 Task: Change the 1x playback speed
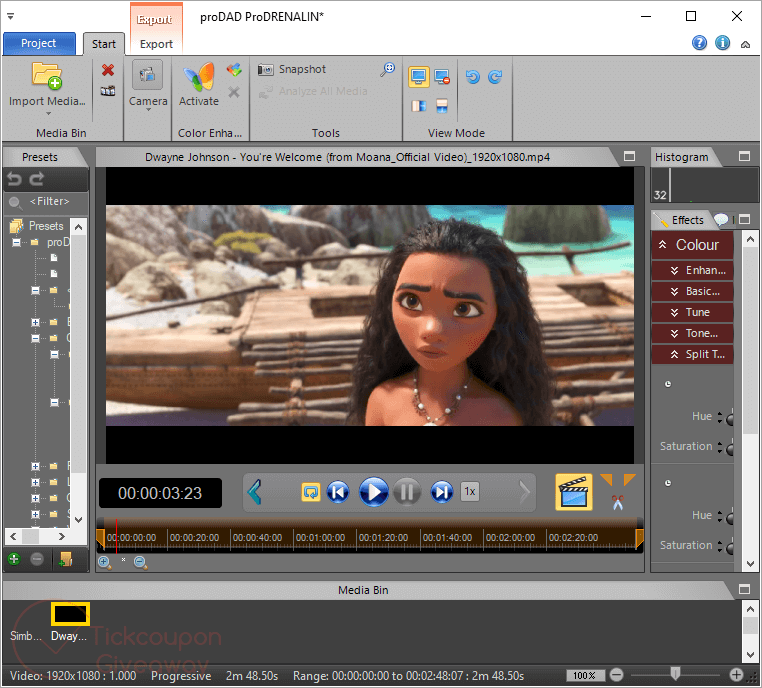470,492
